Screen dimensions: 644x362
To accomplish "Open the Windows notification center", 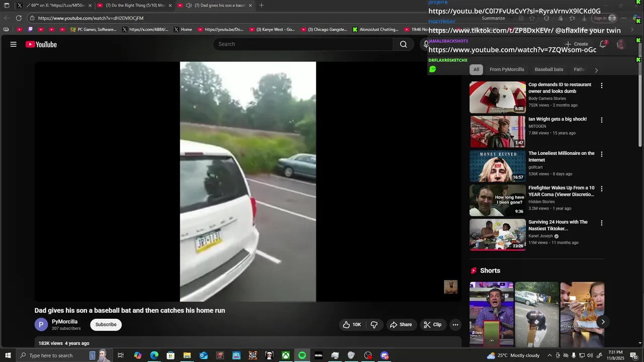I will 633,355.
